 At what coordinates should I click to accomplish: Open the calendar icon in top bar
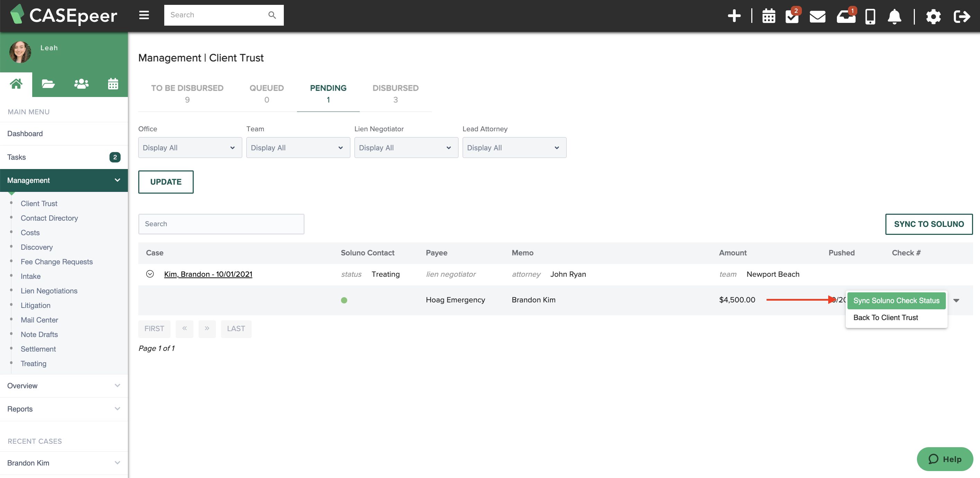click(769, 16)
